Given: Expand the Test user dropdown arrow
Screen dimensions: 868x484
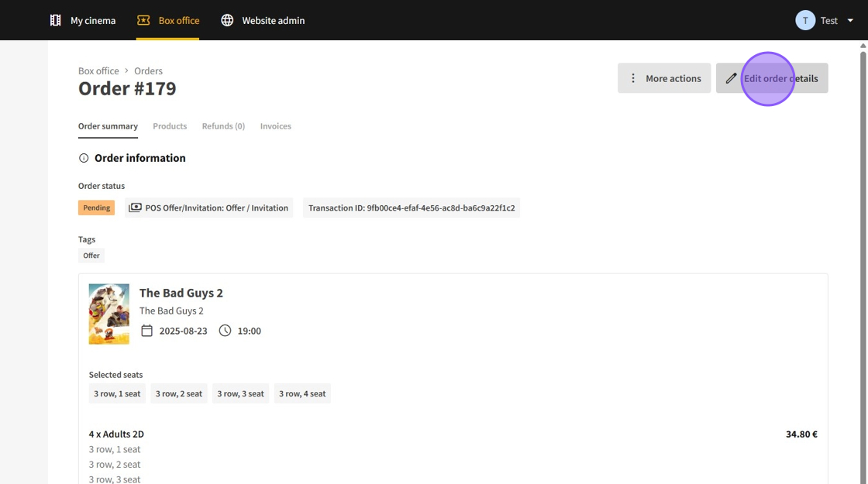Looking at the screenshot, I should tap(850, 21).
